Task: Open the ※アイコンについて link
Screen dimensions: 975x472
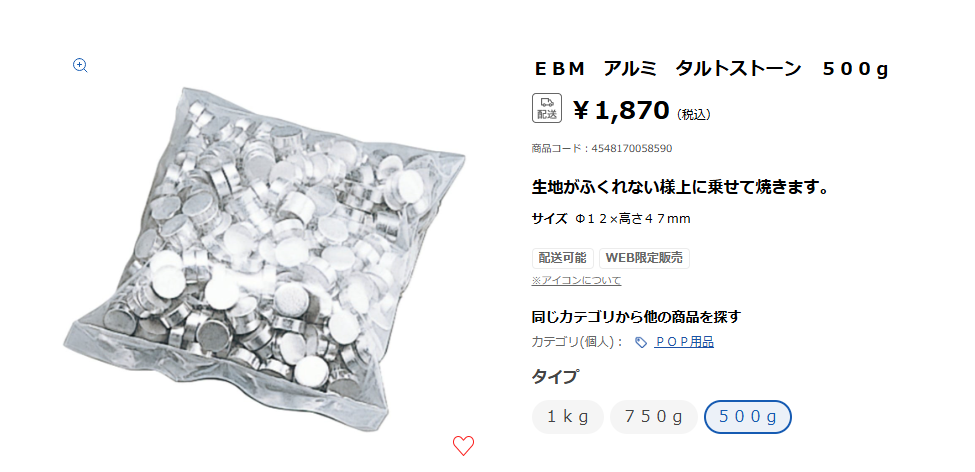Action: [576, 280]
